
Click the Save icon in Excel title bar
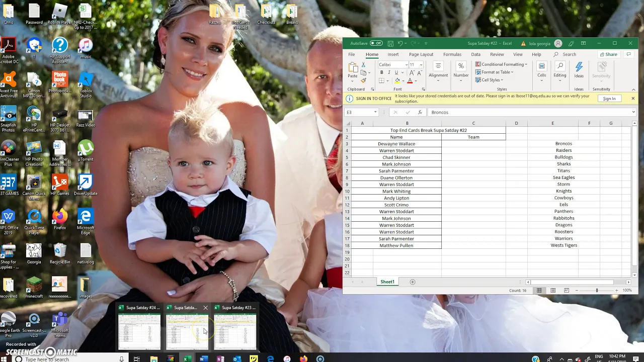390,43
